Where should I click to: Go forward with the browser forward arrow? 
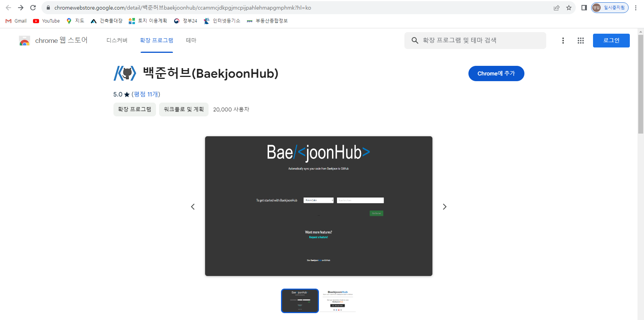click(21, 8)
